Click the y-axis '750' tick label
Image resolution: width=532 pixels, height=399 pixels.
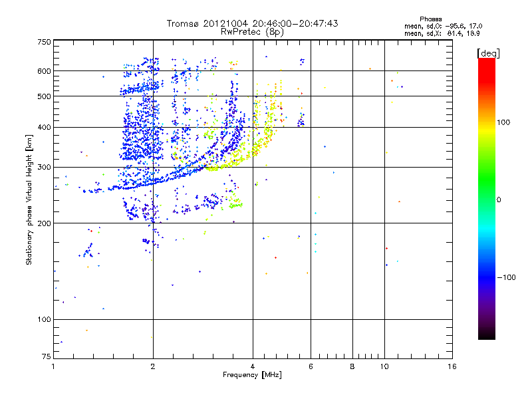pyautogui.click(x=44, y=42)
